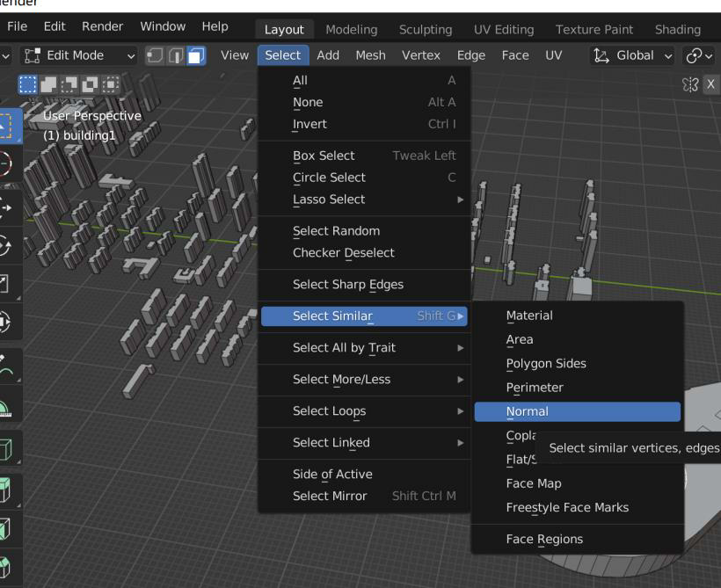This screenshot has width=721, height=588.
Task: Switch to the Modeling workspace tab
Action: (352, 29)
